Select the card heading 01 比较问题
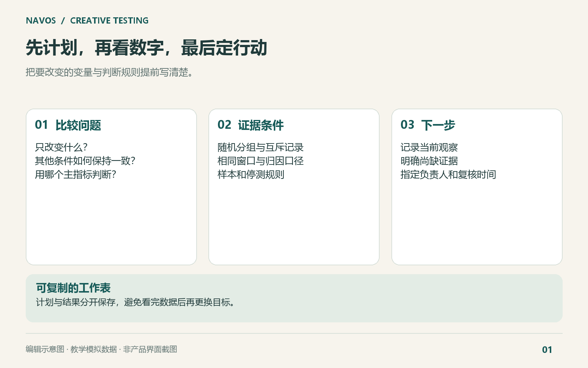Screen dimensions: 588x368 [x=68, y=125]
